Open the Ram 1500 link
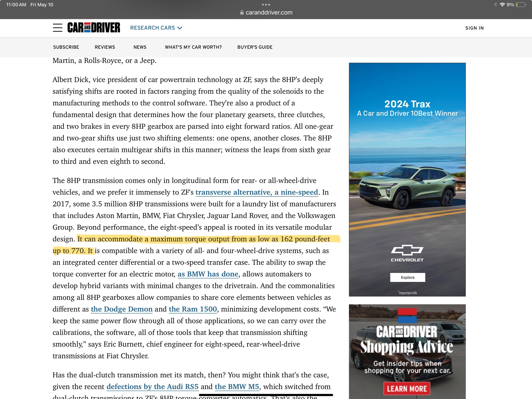Screen dimensions: 532x399 [193, 309]
